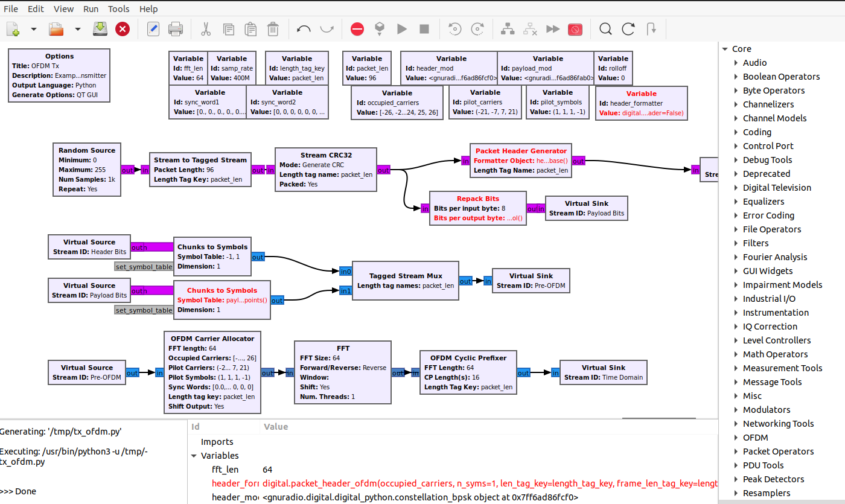
Task: Generate the flow graph
Action: coord(379,28)
